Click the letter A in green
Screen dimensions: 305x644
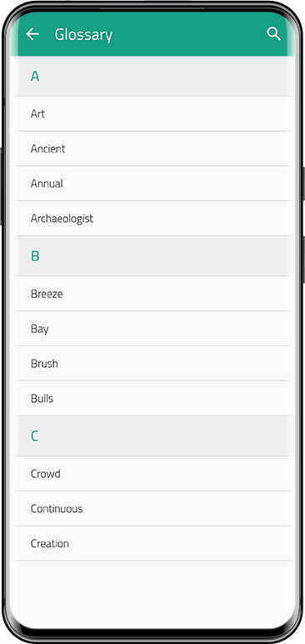(x=35, y=76)
